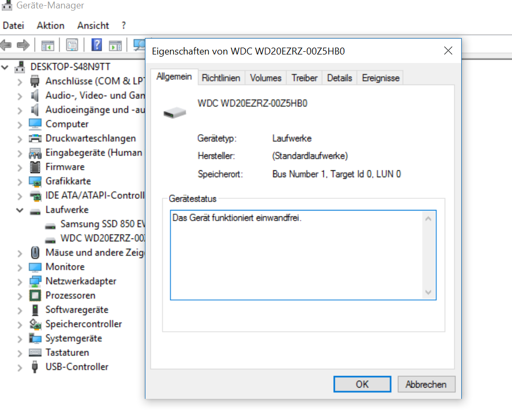Screen dimensions: 512x420
Task: Switch to the Ereignisse tab
Action: pyautogui.click(x=380, y=78)
